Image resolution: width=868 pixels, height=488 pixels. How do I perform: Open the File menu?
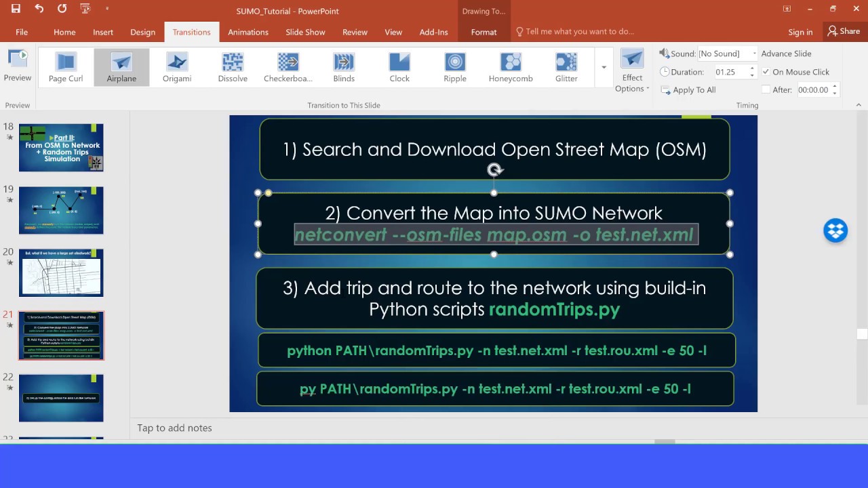click(x=22, y=32)
